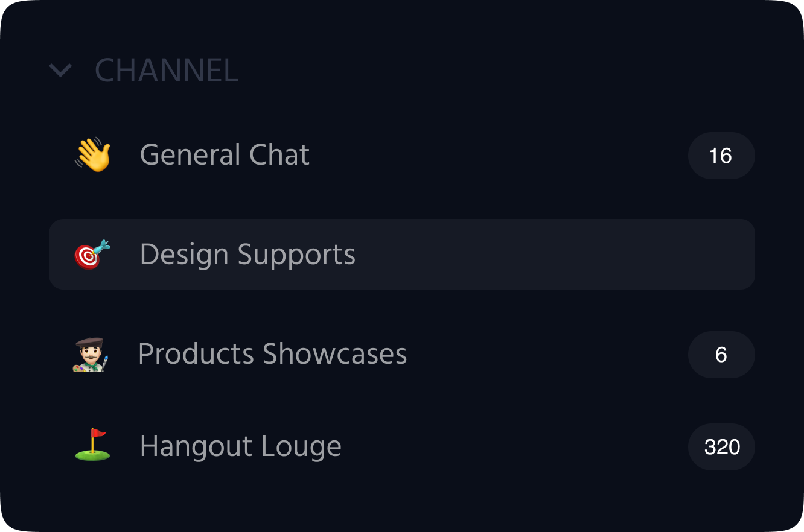804x532 pixels.
Task: Click the waving hand emoji icon
Action: pyautogui.click(x=93, y=155)
